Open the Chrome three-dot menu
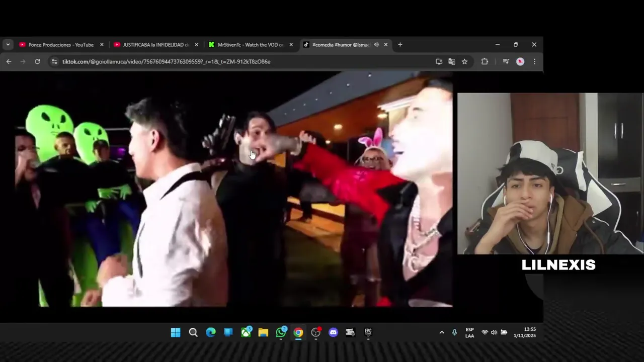The width and height of the screenshot is (644, 362). tap(534, 61)
